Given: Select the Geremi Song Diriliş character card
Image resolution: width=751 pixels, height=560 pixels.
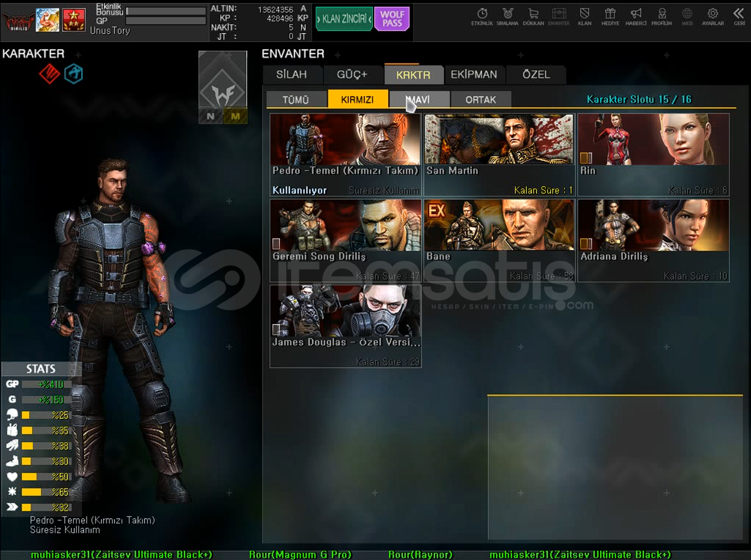Looking at the screenshot, I should point(346,241).
